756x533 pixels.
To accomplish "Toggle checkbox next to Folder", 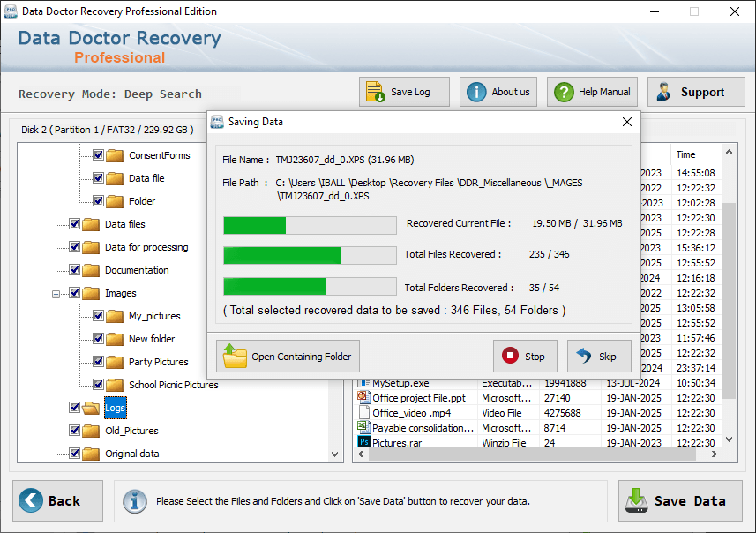I will (x=98, y=200).
